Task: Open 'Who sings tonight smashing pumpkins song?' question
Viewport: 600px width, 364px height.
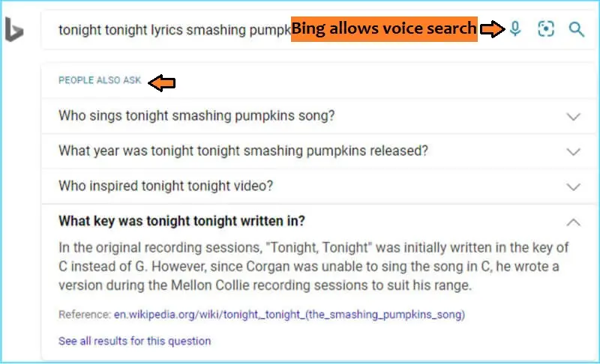Action: click(196, 115)
